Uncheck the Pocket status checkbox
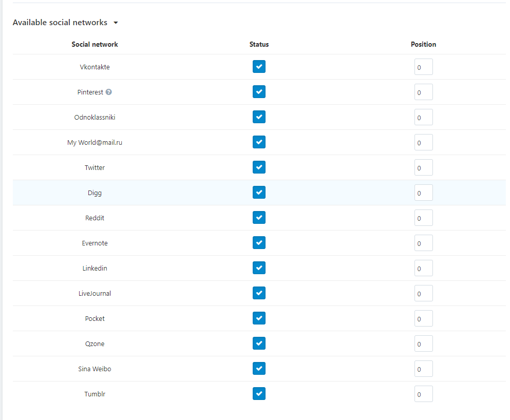 coord(259,318)
